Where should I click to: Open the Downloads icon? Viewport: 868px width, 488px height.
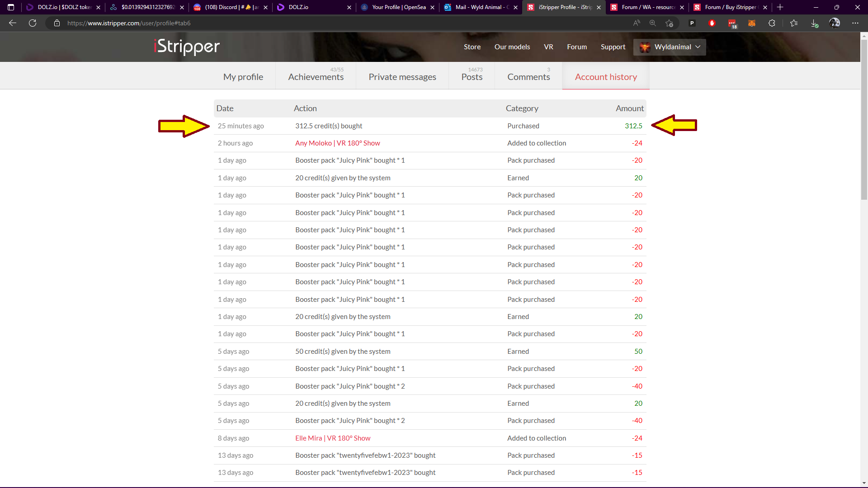pos(814,23)
